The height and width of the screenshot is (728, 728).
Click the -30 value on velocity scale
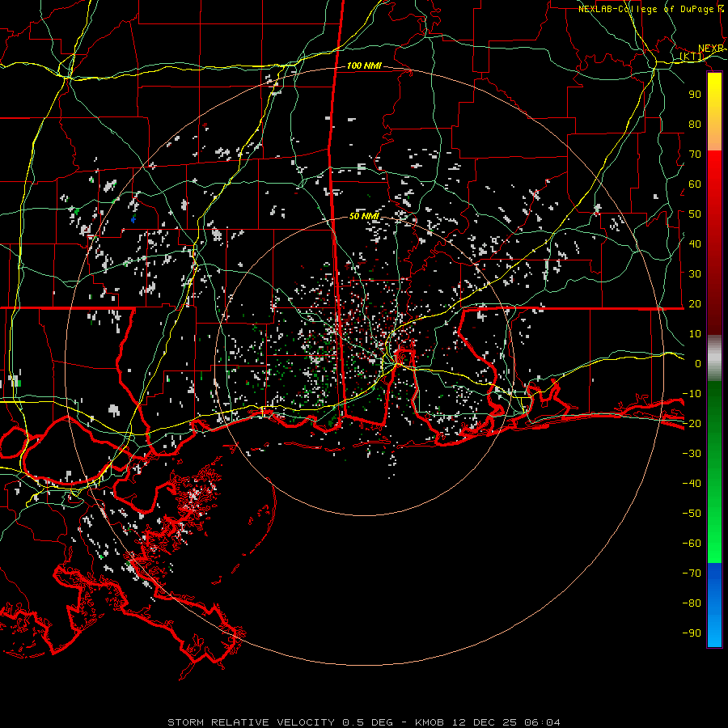tap(692, 454)
